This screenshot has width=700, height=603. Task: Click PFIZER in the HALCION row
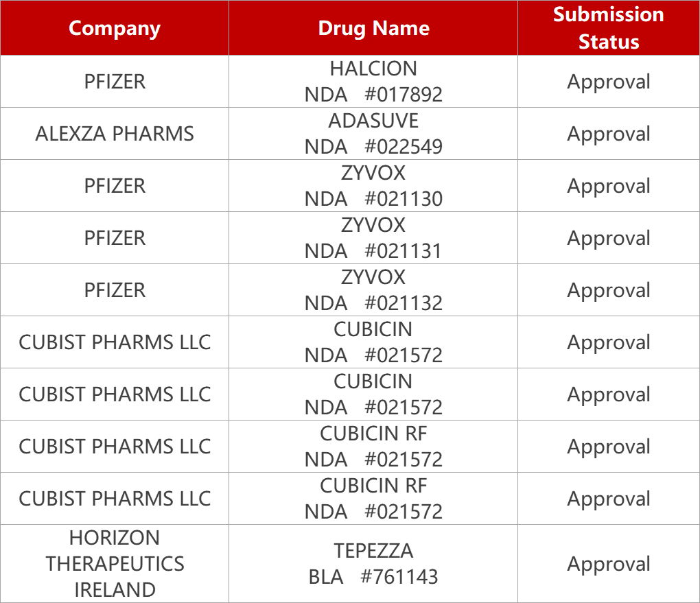pyautogui.click(x=115, y=82)
